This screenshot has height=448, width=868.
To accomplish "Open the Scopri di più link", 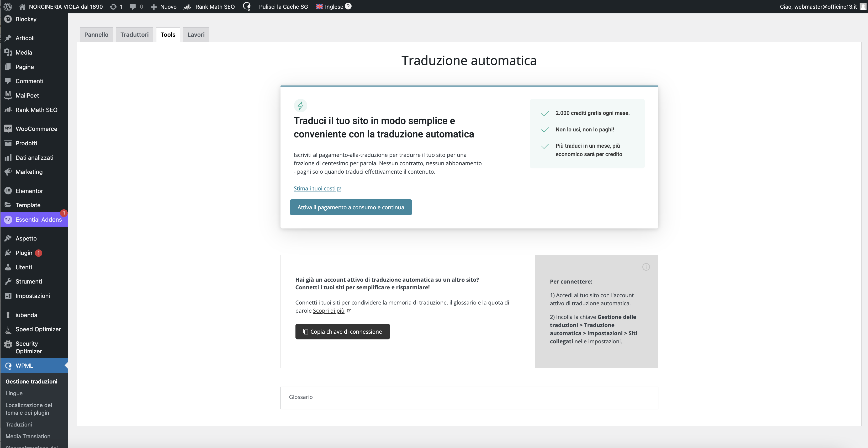I will point(329,311).
